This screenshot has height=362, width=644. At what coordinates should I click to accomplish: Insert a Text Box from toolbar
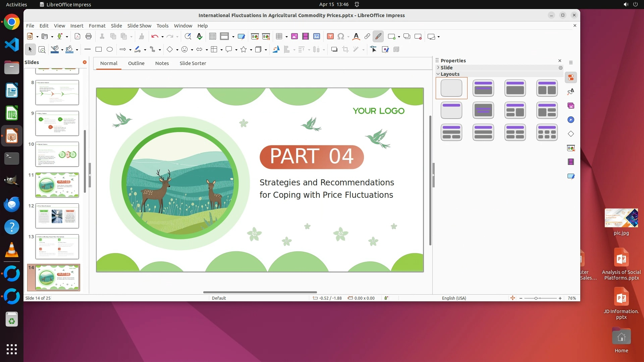pyautogui.click(x=330, y=37)
